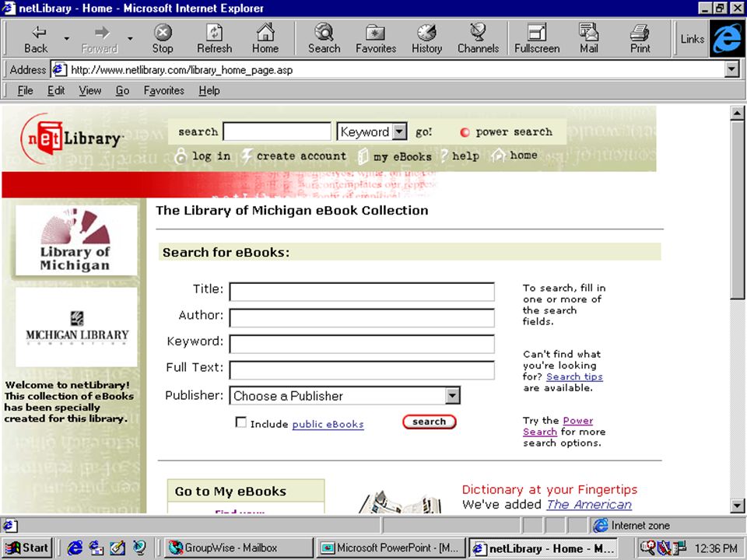Open the Go menu
The width and height of the screenshot is (747, 560).
[x=122, y=90]
